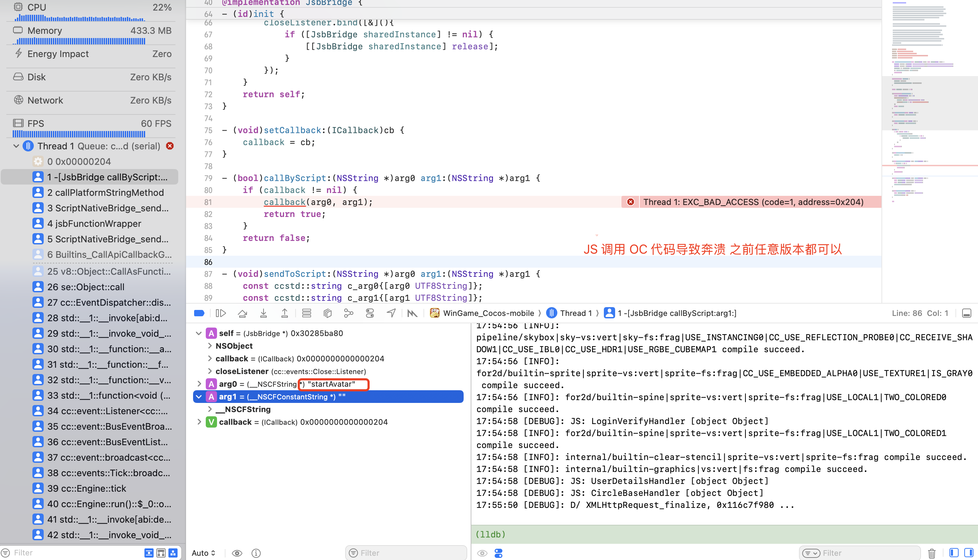The width and height of the screenshot is (978, 560).
Task: Open the Debug Memory Graph tool
Action: click(x=348, y=313)
